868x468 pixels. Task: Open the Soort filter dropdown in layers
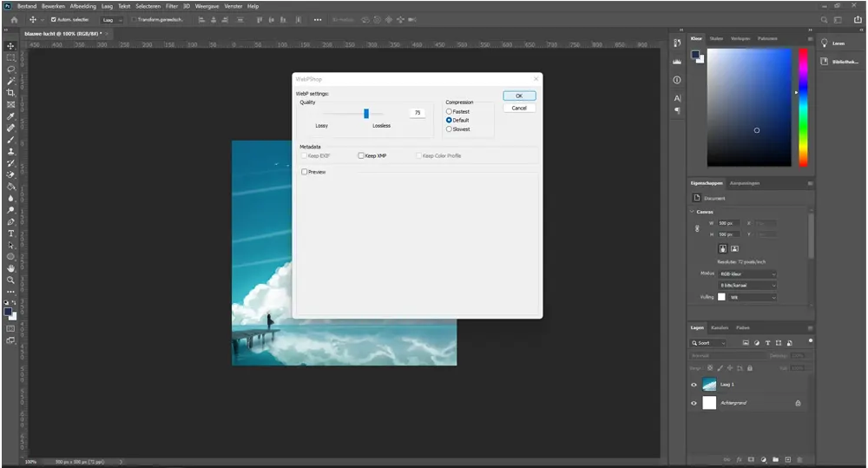pos(708,343)
